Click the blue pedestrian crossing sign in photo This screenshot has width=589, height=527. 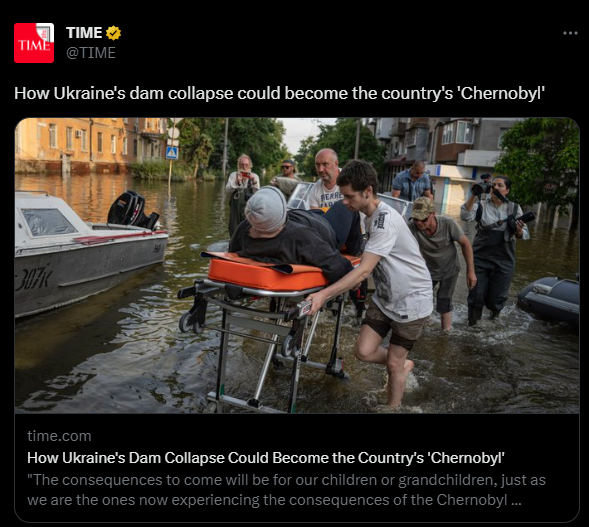(172, 153)
